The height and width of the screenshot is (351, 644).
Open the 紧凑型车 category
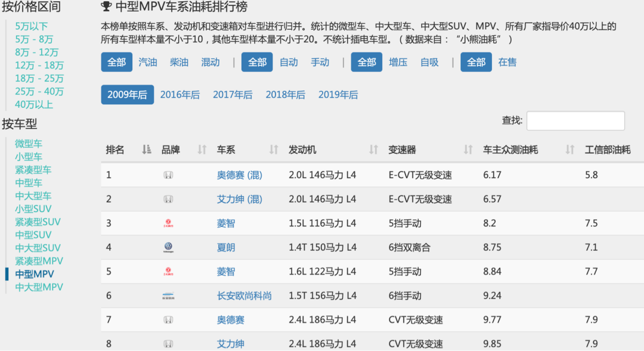click(x=33, y=170)
